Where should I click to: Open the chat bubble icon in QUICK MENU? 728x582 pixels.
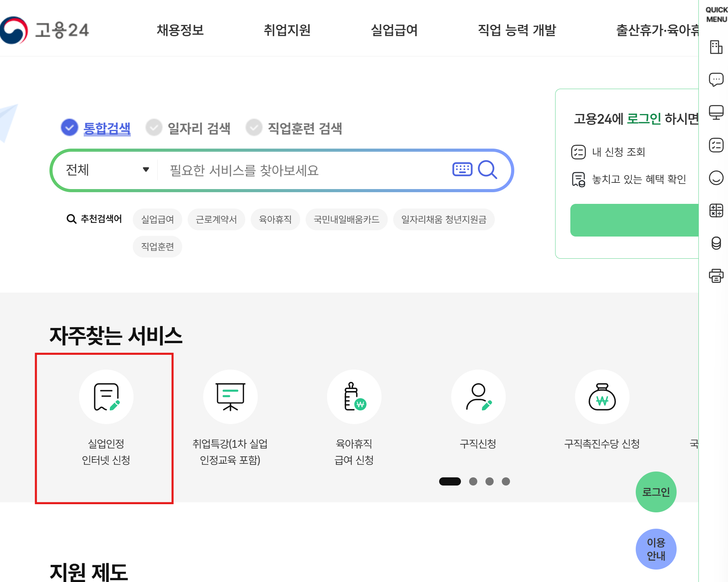point(716,80)
